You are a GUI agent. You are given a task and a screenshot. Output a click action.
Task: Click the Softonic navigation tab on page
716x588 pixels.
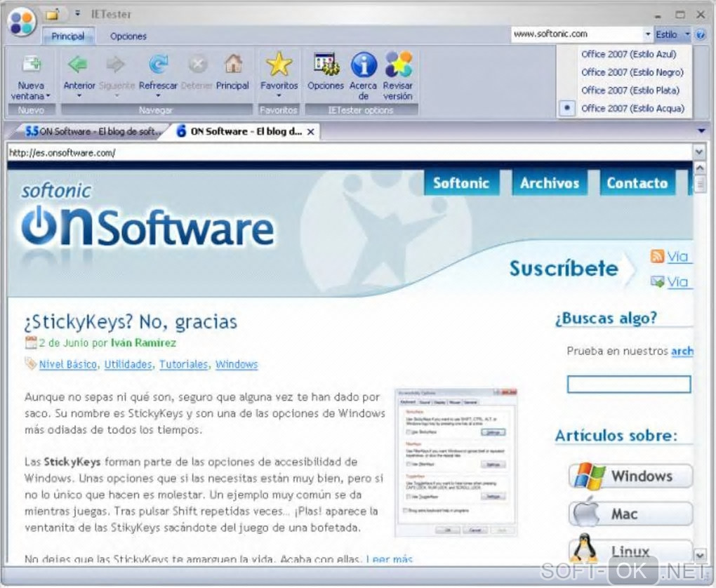pos(461,183)
